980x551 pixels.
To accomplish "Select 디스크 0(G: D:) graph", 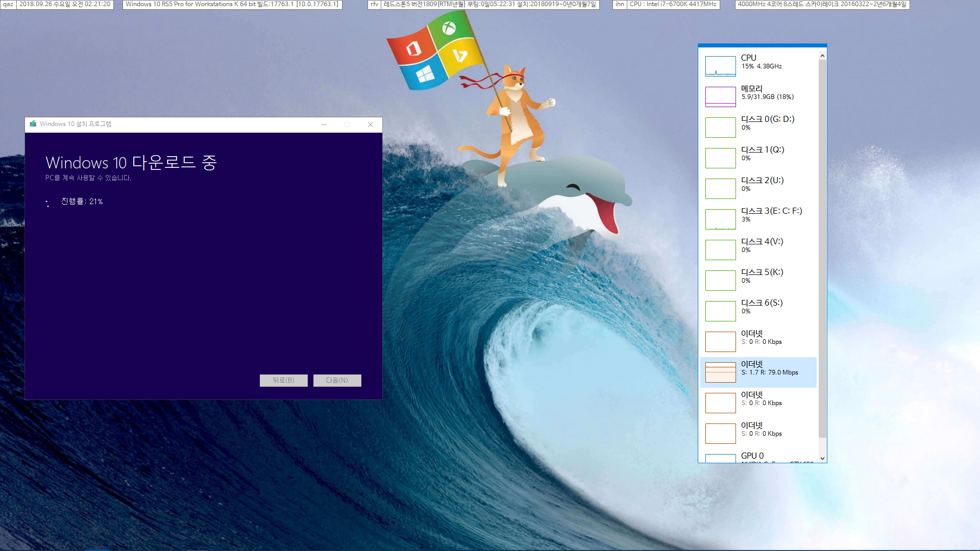I will 720,127.
